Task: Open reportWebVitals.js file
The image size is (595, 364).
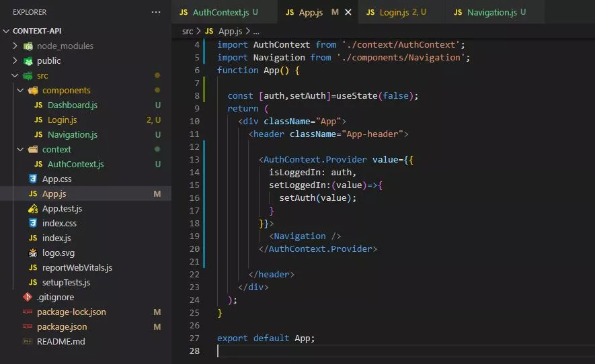Action: coord(77,268)
